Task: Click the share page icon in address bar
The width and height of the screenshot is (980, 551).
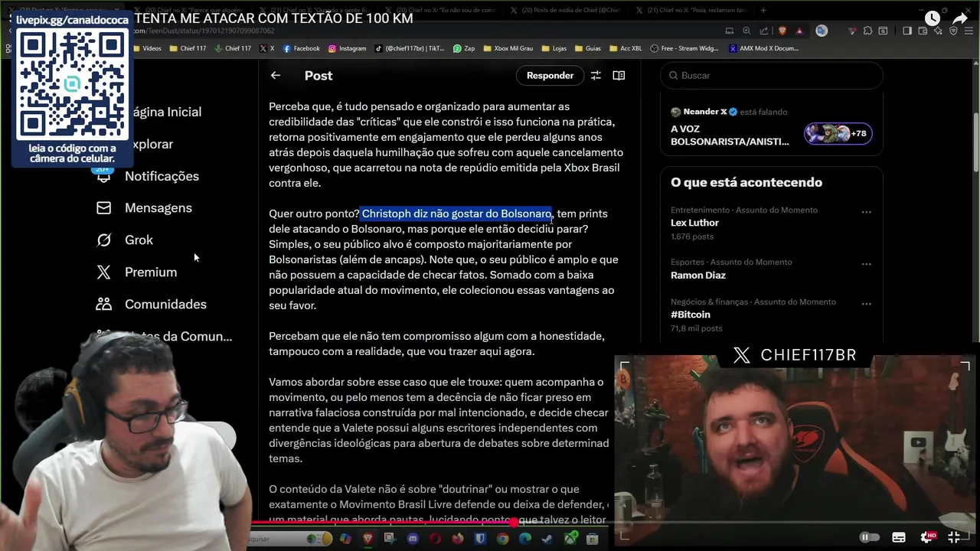Action: pyautogui.click(x=764, y=31)
